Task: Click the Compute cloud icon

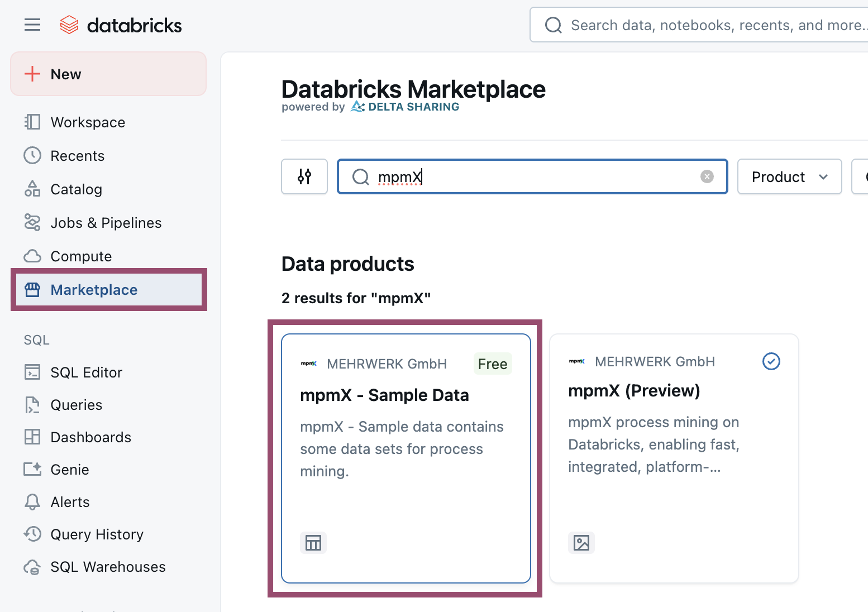Action: pos(32,256)
